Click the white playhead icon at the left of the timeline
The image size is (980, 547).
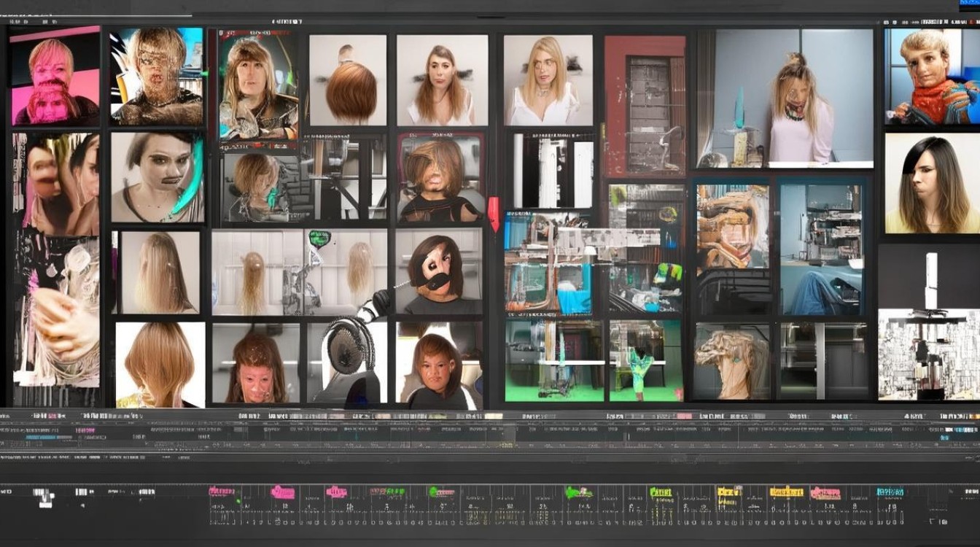(45, 497)
